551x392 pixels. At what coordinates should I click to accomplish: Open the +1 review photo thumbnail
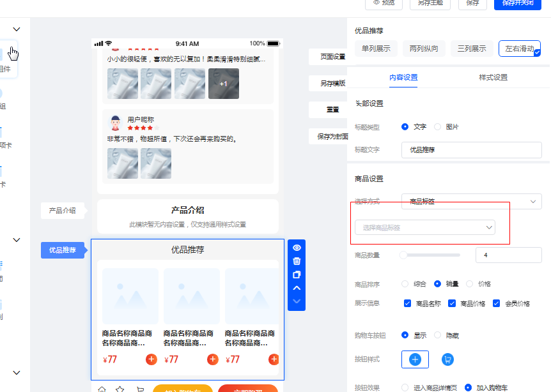pyautogui.click(x=224, y=84)
